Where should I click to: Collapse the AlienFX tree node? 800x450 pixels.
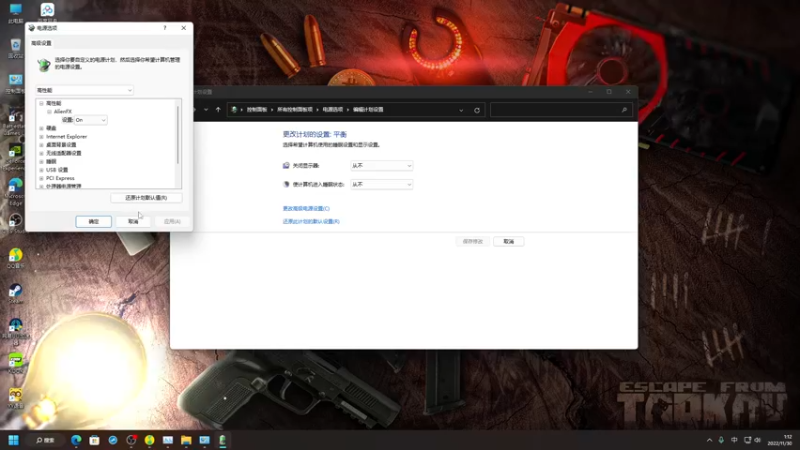click(49, 112)
